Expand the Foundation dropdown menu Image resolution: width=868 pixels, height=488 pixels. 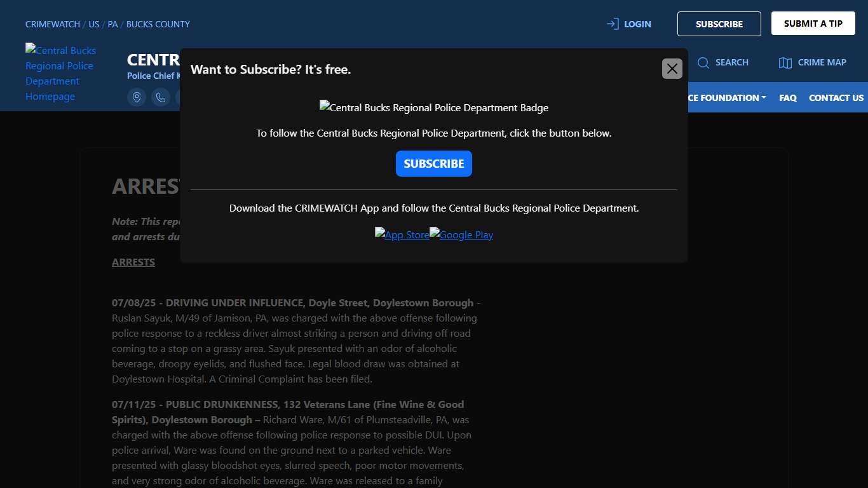[x=726, y=98]
